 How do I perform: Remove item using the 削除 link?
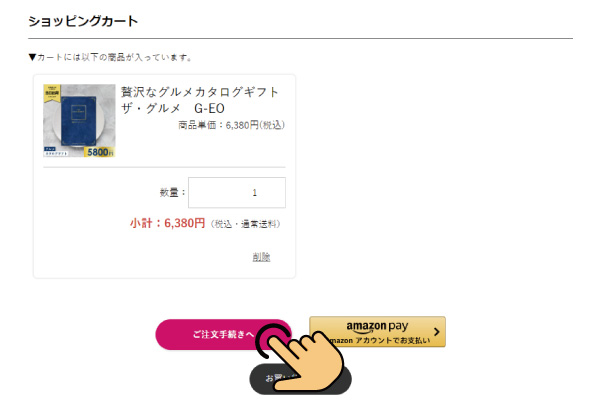261,257
